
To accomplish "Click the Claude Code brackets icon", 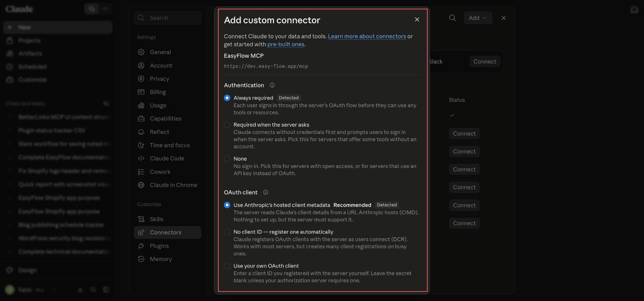I will pos(141,158).
